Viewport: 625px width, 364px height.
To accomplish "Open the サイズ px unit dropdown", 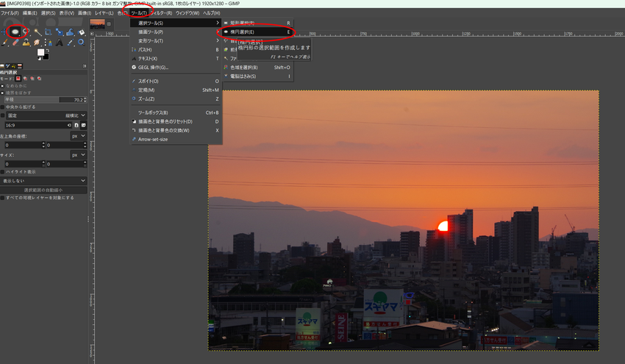I will 79,154.
